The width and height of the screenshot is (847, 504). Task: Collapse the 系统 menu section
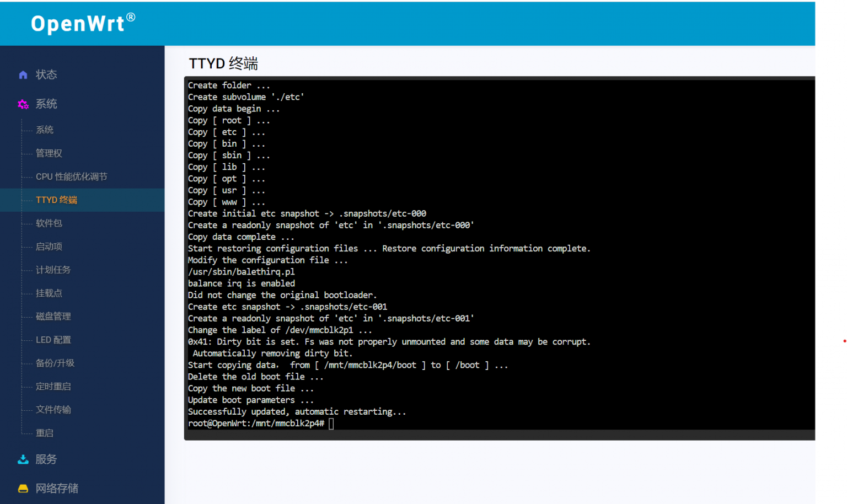tap(46, 104)
